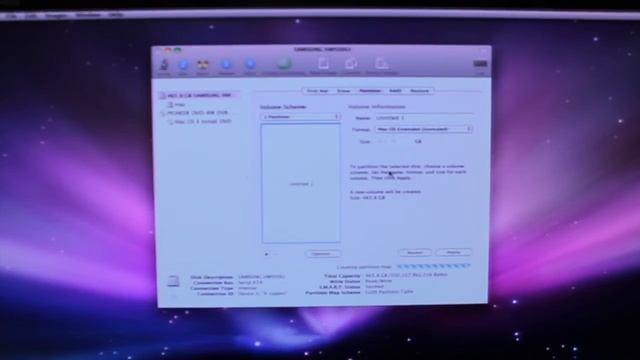Switch to the Restore tab
Image resolution: width=640 pixels, height=360 pixels.
(x=419, y=91)
